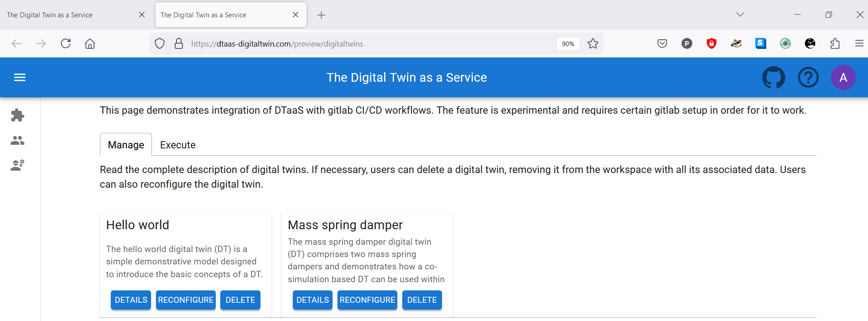Screen dimensions: 868x321
Task: Open the Digital Twins people sidebar icon
Action: [x=18, y=140]
